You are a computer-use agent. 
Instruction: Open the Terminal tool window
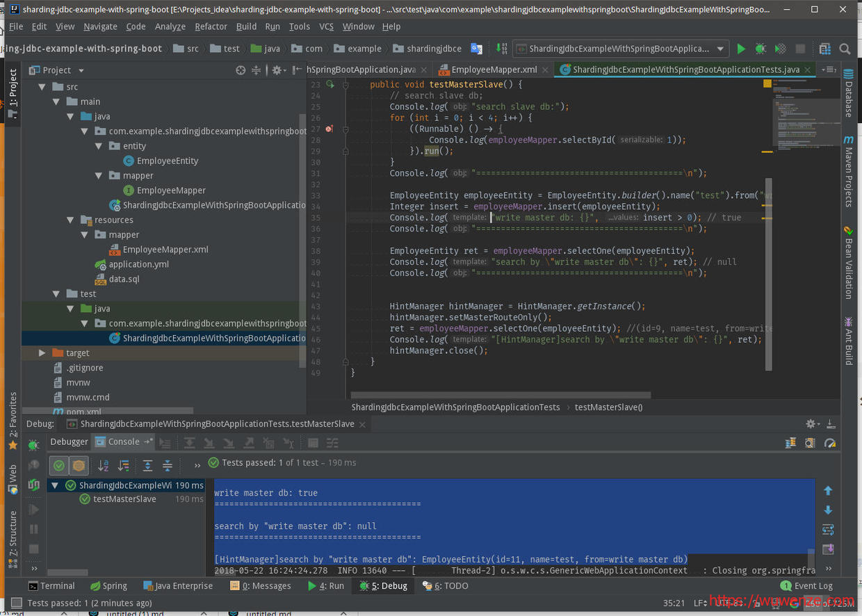coord(51,586)
